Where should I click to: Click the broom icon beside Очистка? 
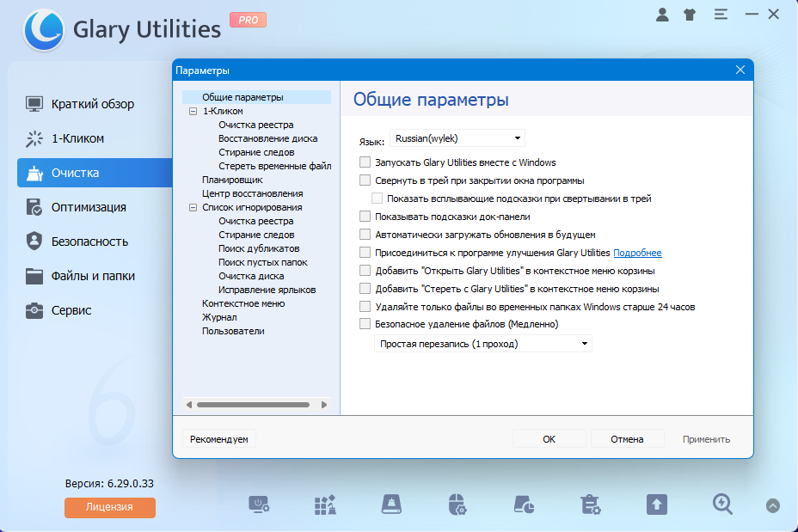coord(34,173)
